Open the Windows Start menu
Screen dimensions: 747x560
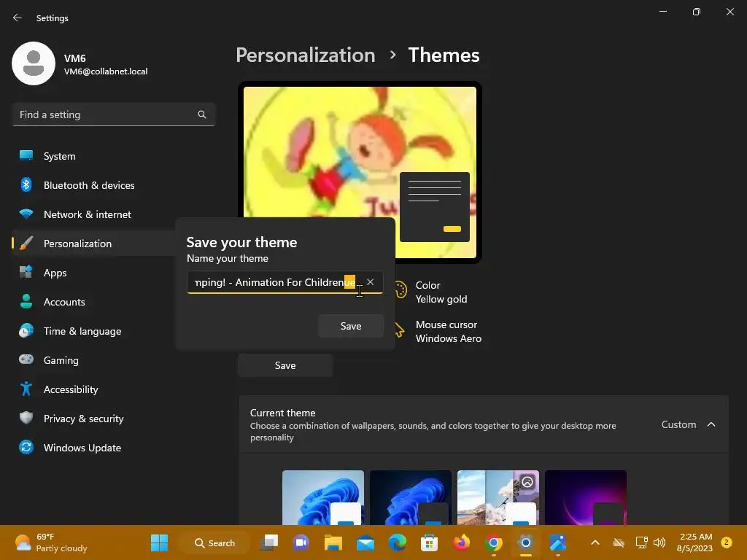pyautogui.click(x=159, y=542)
